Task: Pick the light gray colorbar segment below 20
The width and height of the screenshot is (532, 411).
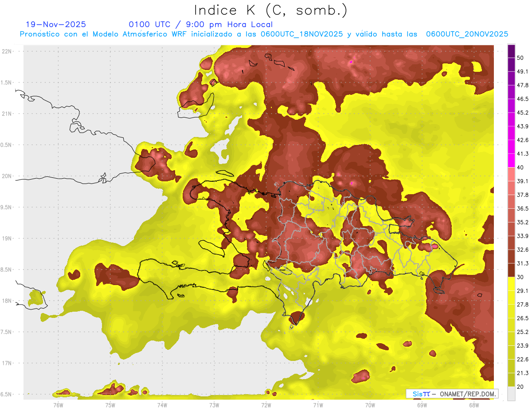Action: (511, 394)
